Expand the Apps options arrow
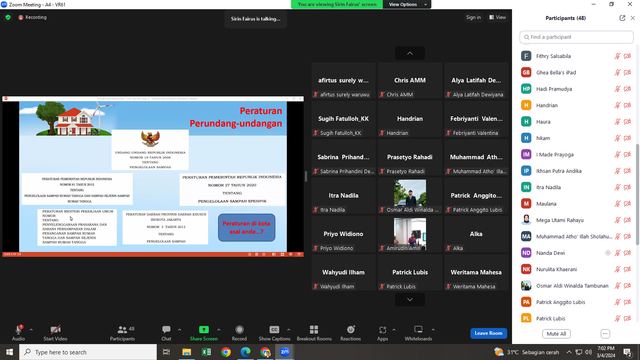Image resolution: width=640 pixels, height=360 pixels. point(394,330)
